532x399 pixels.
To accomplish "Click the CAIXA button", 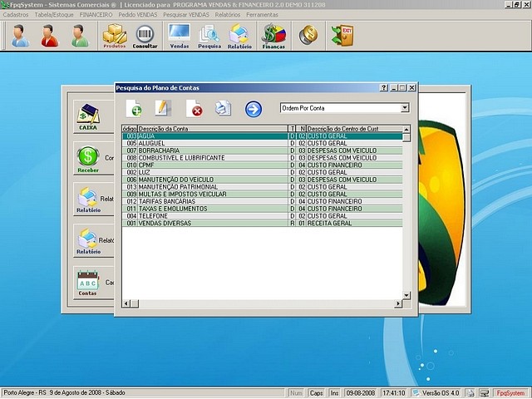I will coord(88,116).
